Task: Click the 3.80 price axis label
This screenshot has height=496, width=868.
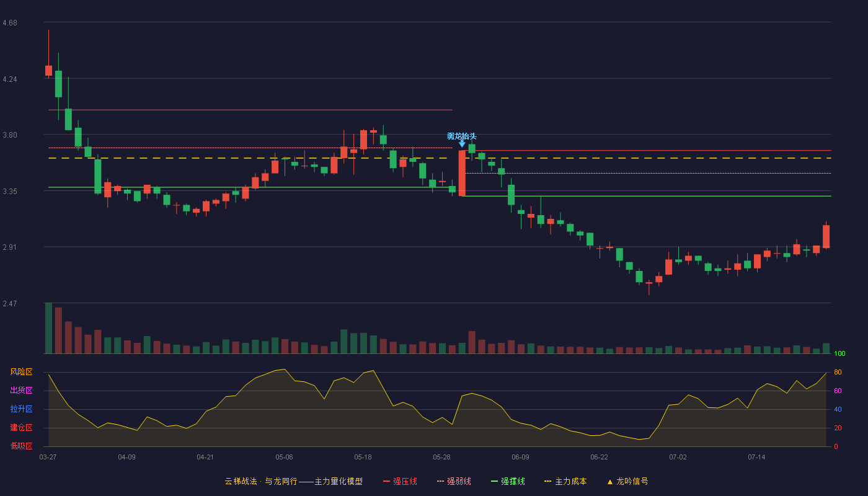Action: pyautogui.click(x=10, y=135)
